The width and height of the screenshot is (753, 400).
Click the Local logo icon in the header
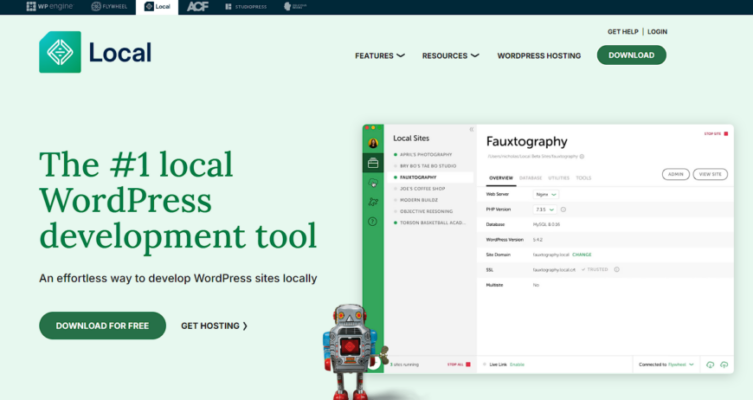point(60,52)
